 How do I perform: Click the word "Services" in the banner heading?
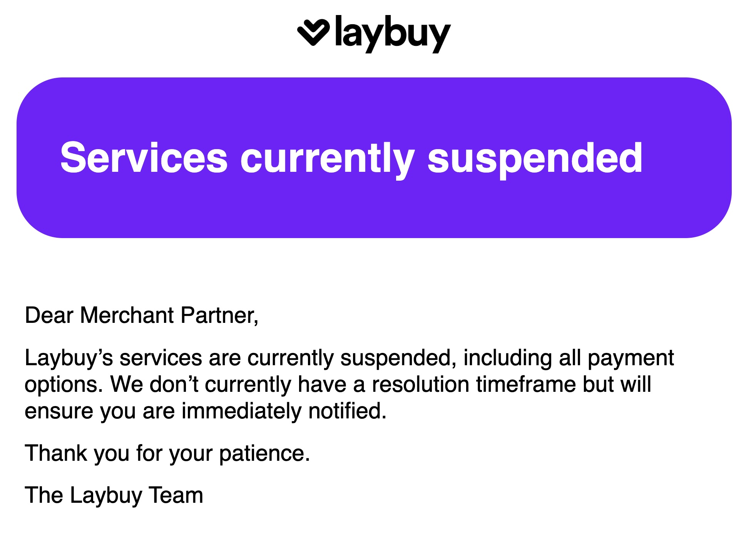(144, 158)
